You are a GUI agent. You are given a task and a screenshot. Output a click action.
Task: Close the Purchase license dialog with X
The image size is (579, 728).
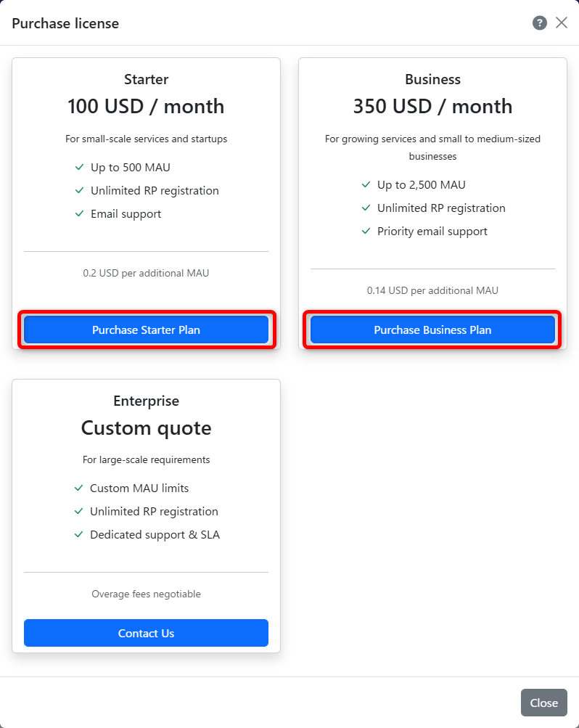tap(562, 23)
